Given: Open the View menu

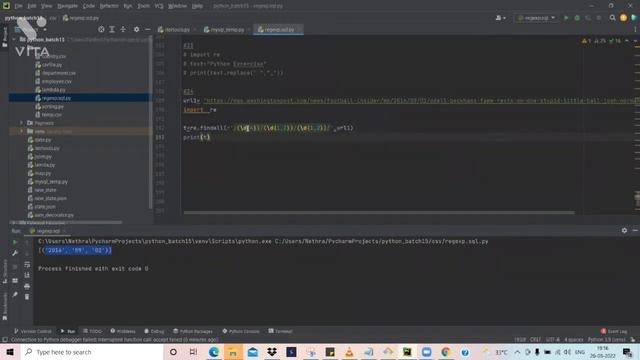Looking at the screenshot, I should point(46,6).
